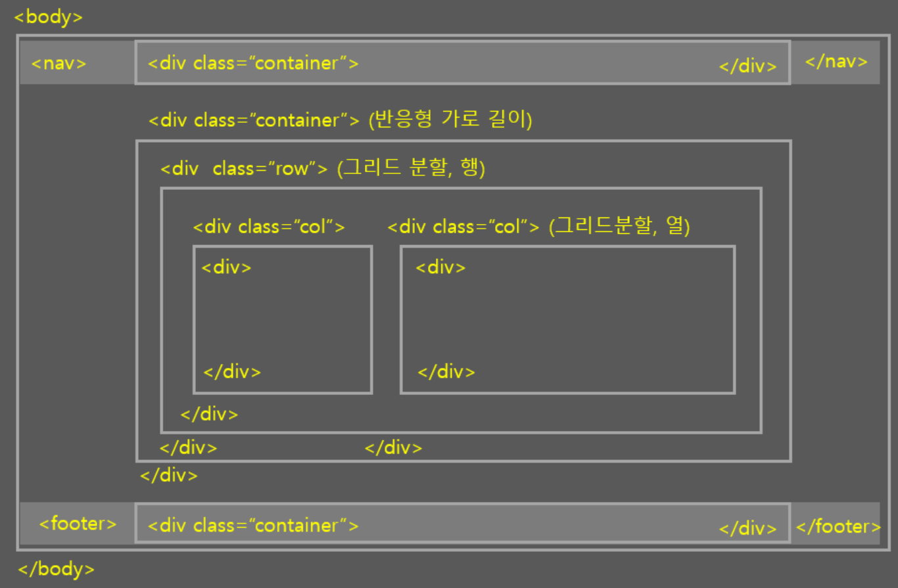Select </div> text inside the wide column box
The height and width of the screenshot is (588, 898).
coord(446,372)
